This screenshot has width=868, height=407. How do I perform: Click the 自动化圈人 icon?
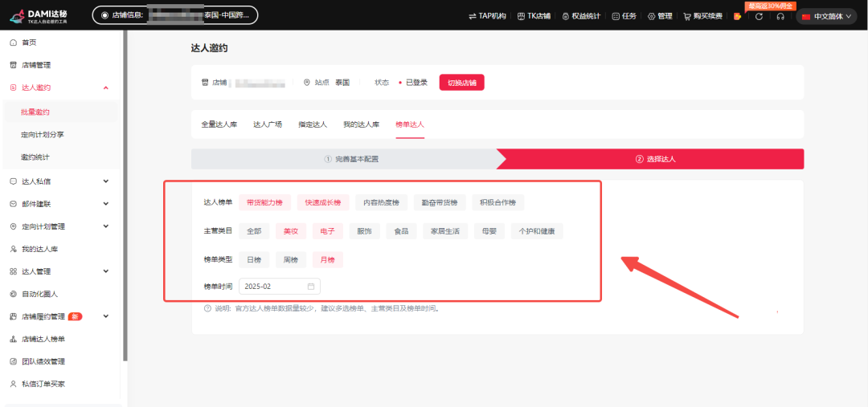pos(14,294)
